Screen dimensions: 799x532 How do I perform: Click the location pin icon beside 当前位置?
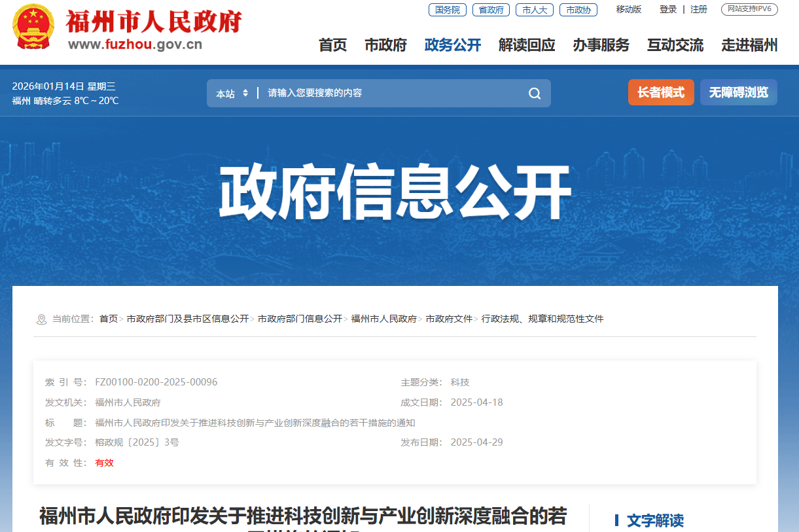pyautogui.click(x=41, y=319)
